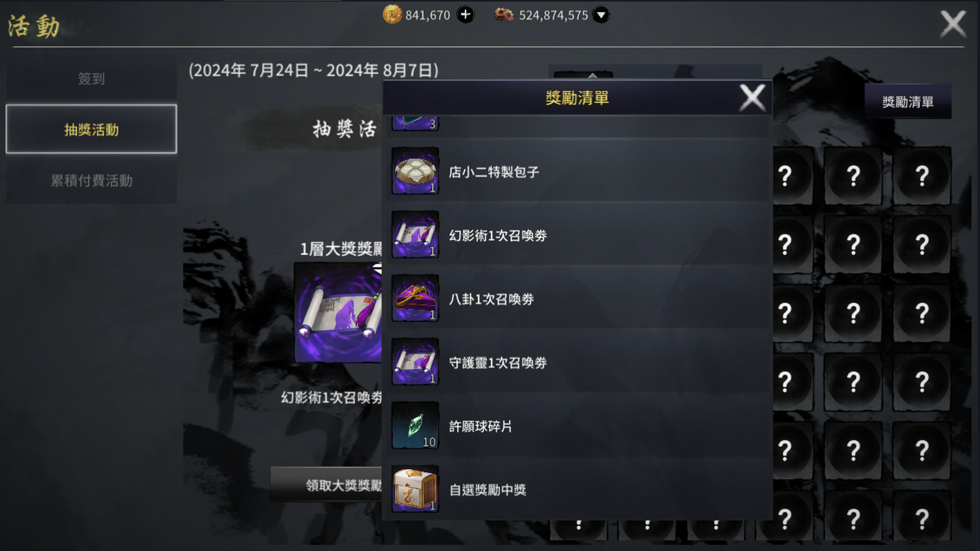Image resolution: width=980 pixels, height=551 pixels.
Task: Select the 自選獎勵中獎 chest icon
Action: click(x=415, y=489)
